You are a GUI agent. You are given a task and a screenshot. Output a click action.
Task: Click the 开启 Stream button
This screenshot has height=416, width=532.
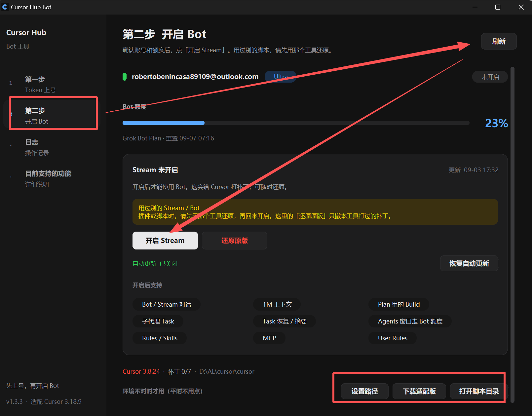click(x=165, y=241)
